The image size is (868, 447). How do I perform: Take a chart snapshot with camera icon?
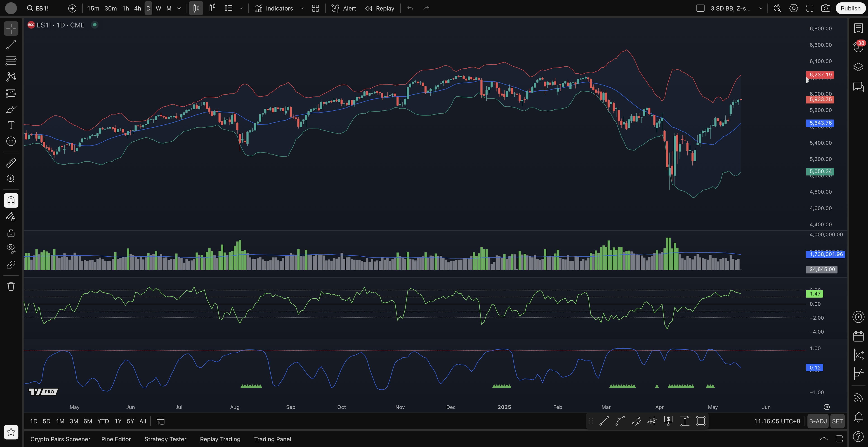(x=826, y=8)
